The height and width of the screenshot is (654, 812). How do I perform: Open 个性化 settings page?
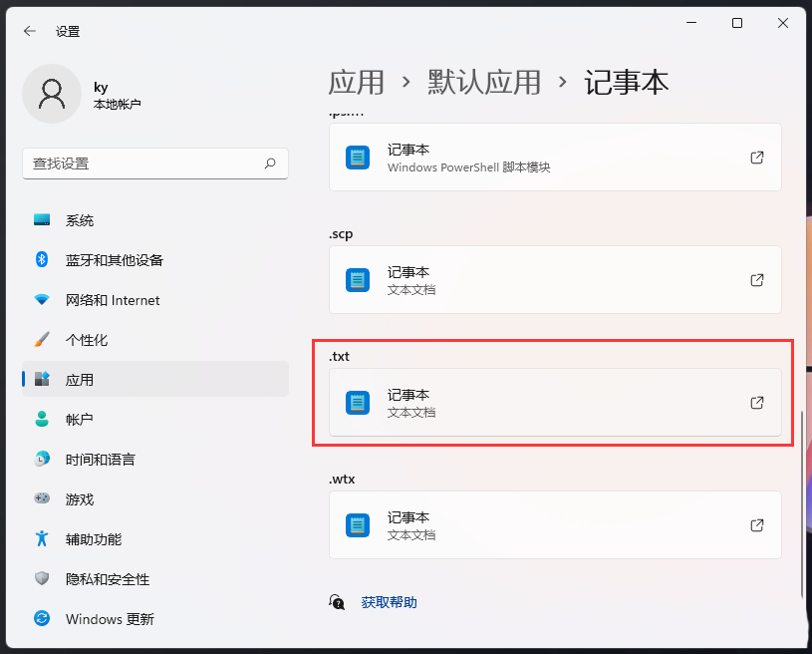click(x=86, y=340)
